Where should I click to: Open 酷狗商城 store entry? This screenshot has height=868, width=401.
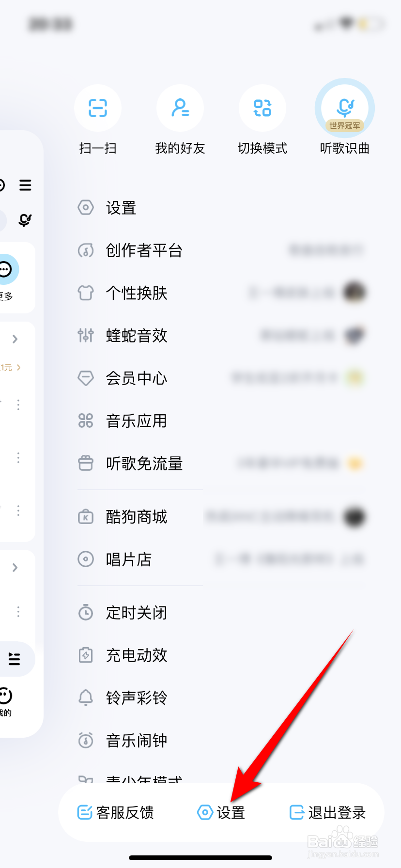point(137,517)
